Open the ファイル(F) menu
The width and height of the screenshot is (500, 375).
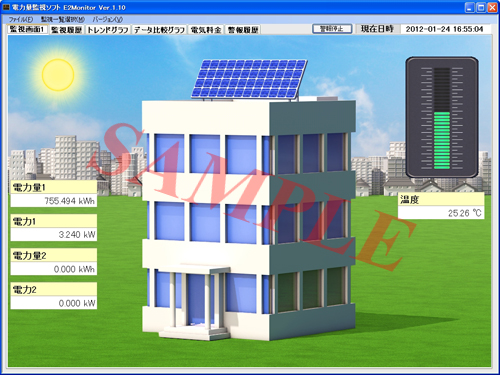(21, 19)
